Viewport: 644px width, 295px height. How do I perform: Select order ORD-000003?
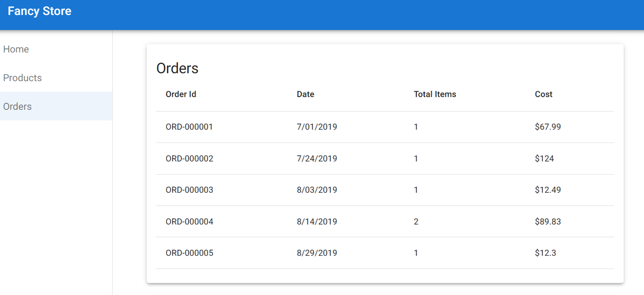[189, 190]
